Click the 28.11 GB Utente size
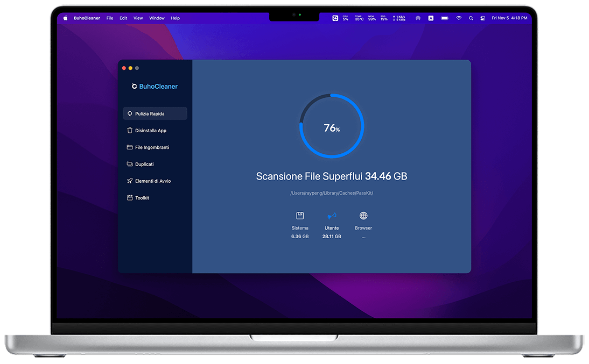Screen dimensions: 589x364 [x=332, y=237]
